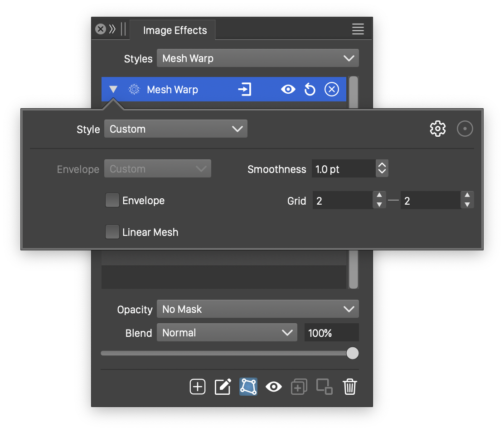The width and height of the screenshot is (504, 431).
Task: Select the Image Effects tab
Action: coord(174,30)
